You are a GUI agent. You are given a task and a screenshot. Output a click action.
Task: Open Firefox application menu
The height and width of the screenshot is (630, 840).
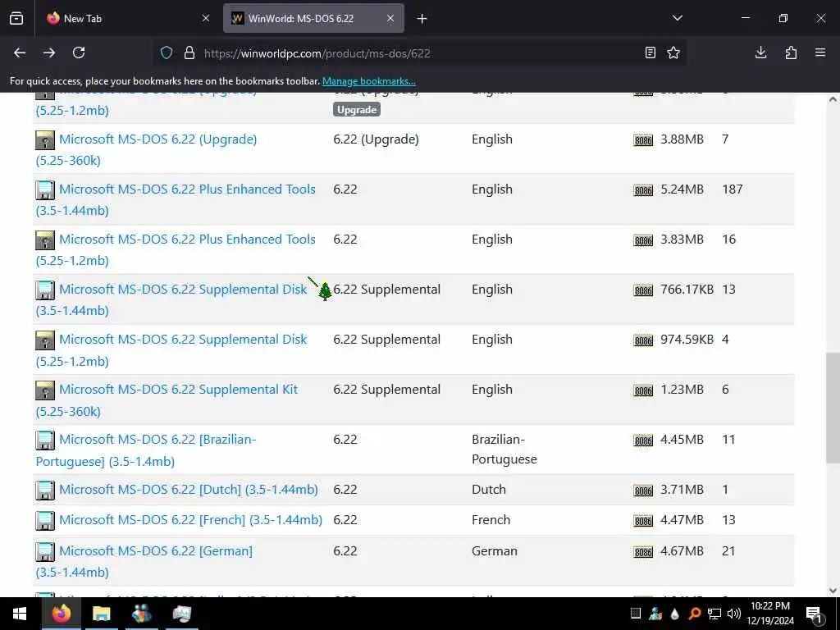pos(820,52)
